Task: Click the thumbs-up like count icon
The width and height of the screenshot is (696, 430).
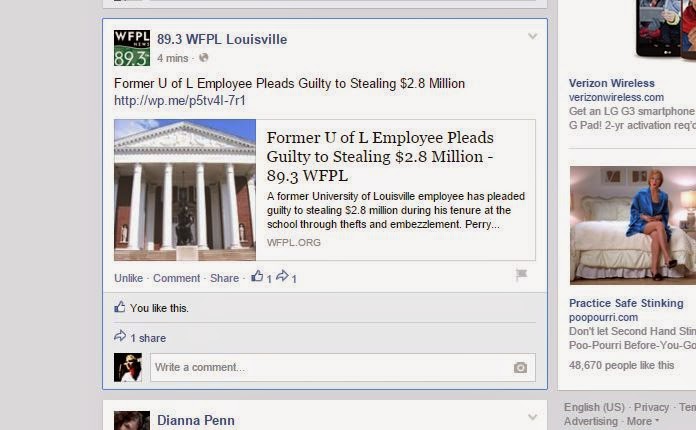Action: pyautogui.click(x=257, y=276)
